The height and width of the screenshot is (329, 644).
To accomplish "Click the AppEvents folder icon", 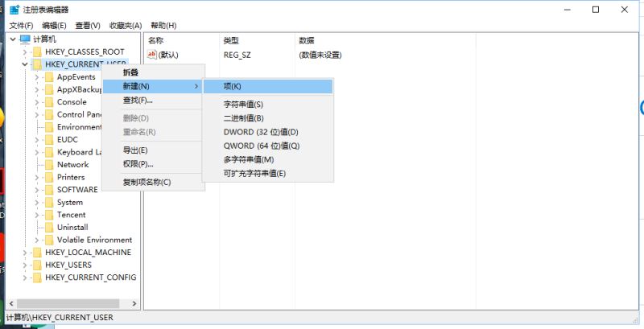I will point(49,77).
